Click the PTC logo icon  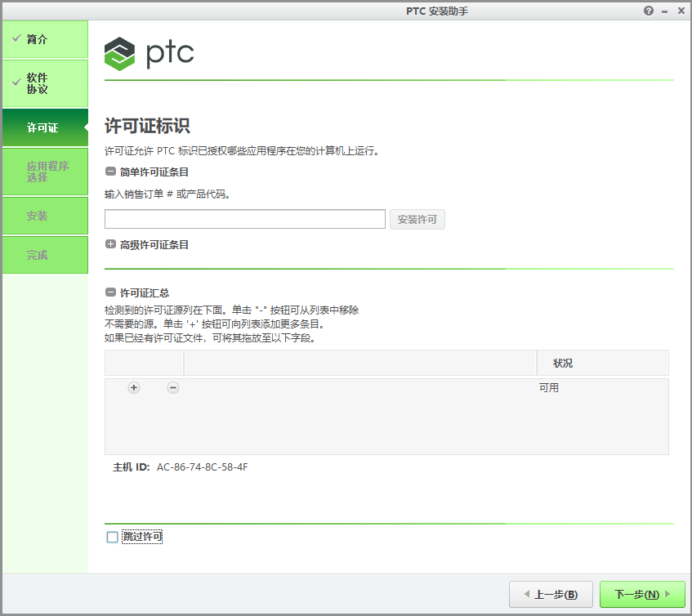click(119, 55)
